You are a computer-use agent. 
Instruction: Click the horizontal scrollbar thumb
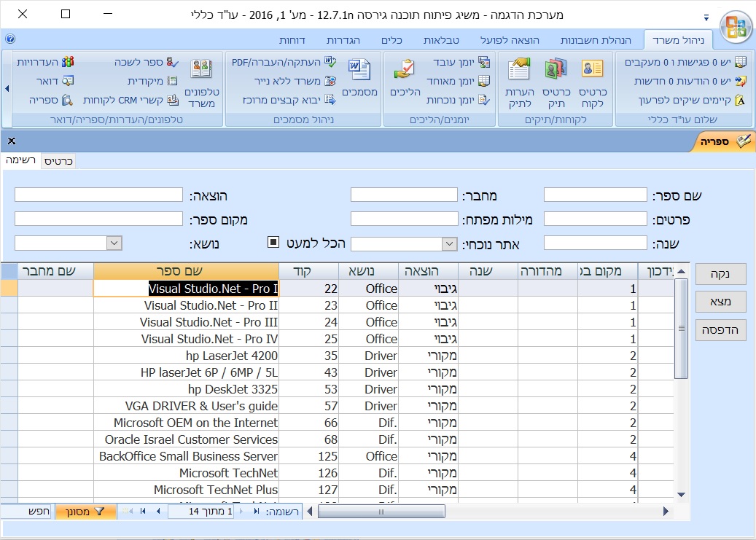[381, 512]
